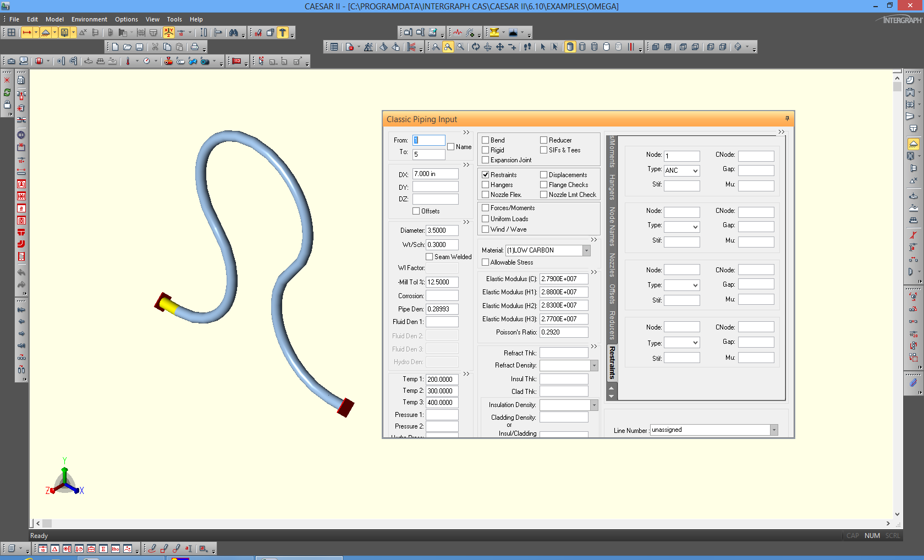Click the New file icon

[x=115, y=47]
